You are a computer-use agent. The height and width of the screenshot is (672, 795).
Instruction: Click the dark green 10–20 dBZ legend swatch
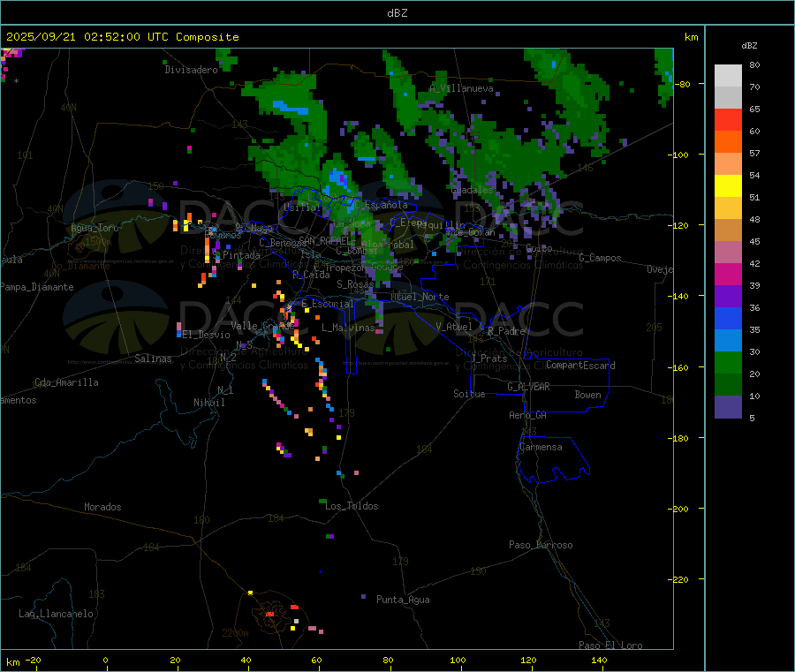728,385
